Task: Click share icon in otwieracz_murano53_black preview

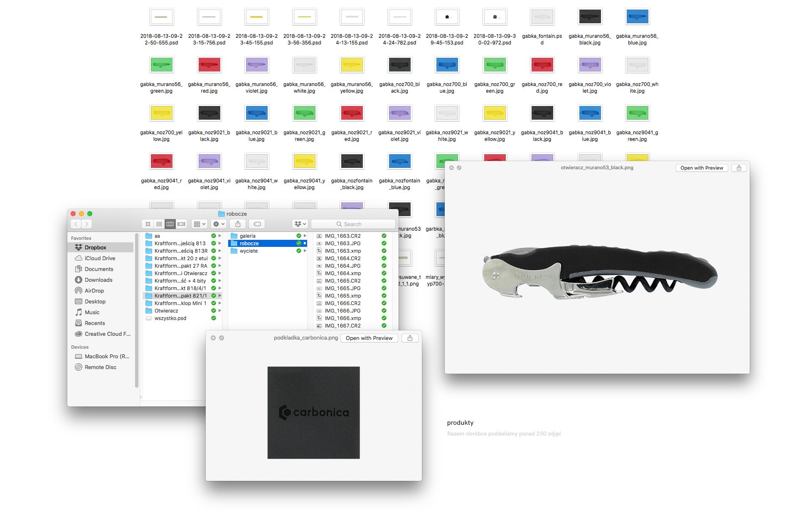Action: coord(739,168)
